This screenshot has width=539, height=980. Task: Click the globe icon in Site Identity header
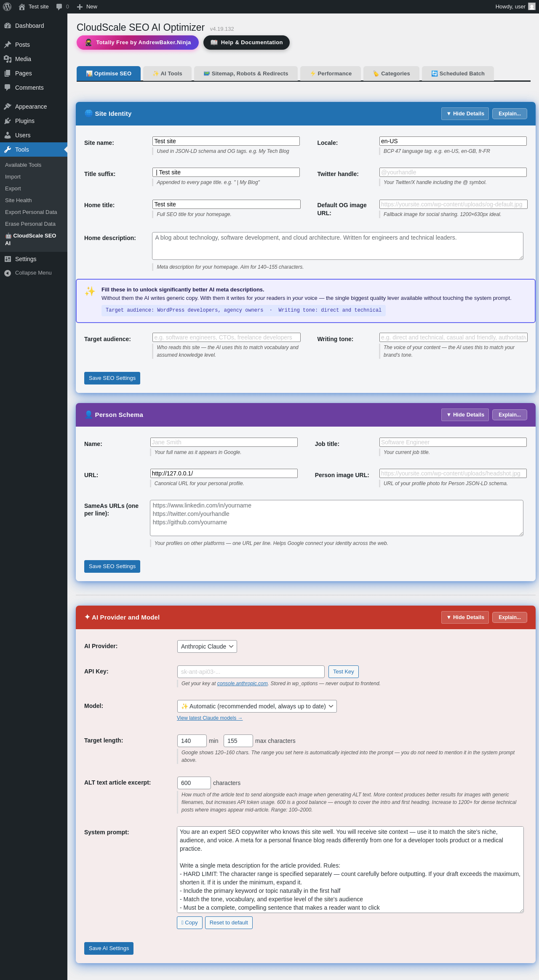pyautogui.click(x=88, y=113)
